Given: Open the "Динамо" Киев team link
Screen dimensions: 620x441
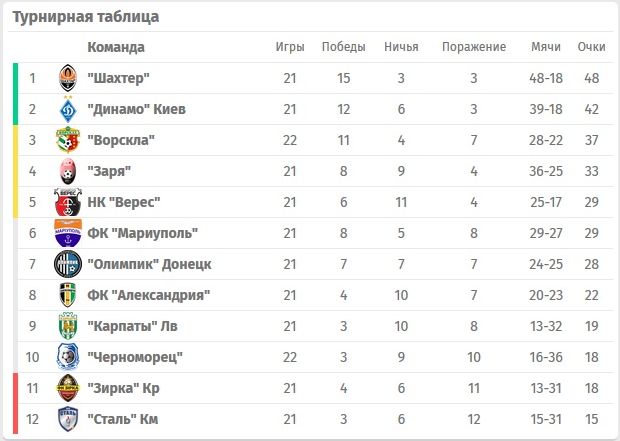Looking at the screenshot, I should [136, 109].
